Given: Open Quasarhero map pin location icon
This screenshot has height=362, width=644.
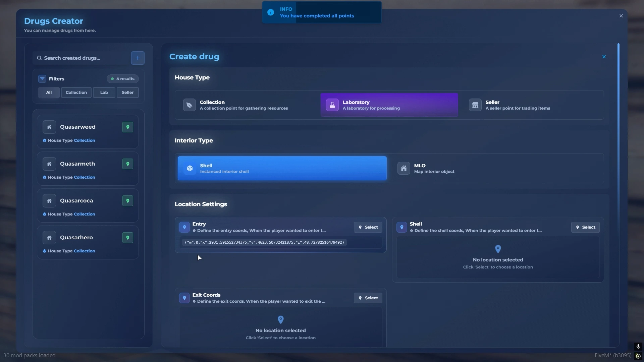Looking at the screenshot, I should tap(128, 238).
